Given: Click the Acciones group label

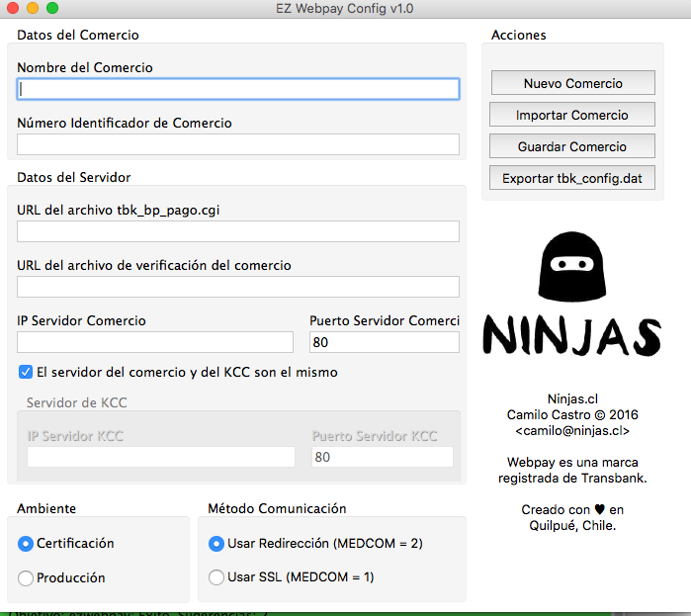Looking at the screenshot, I should click(519, 35).
